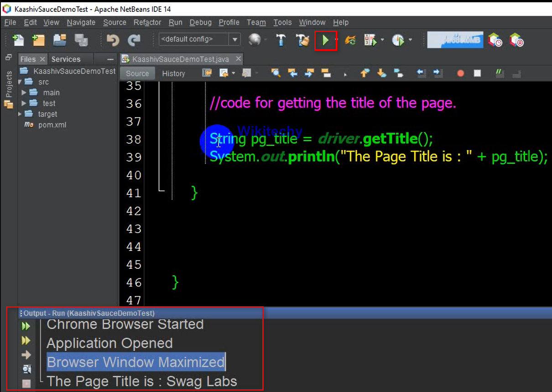Click the memory usage bar

click(455, 41)
